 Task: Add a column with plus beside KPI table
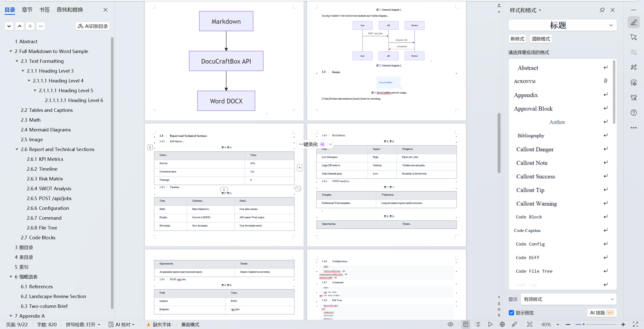(299, 168)
